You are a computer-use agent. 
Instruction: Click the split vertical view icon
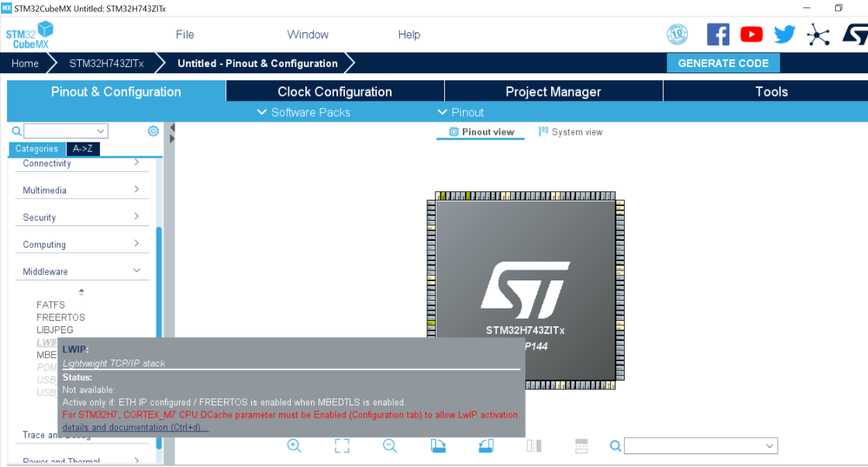(534, 445)
